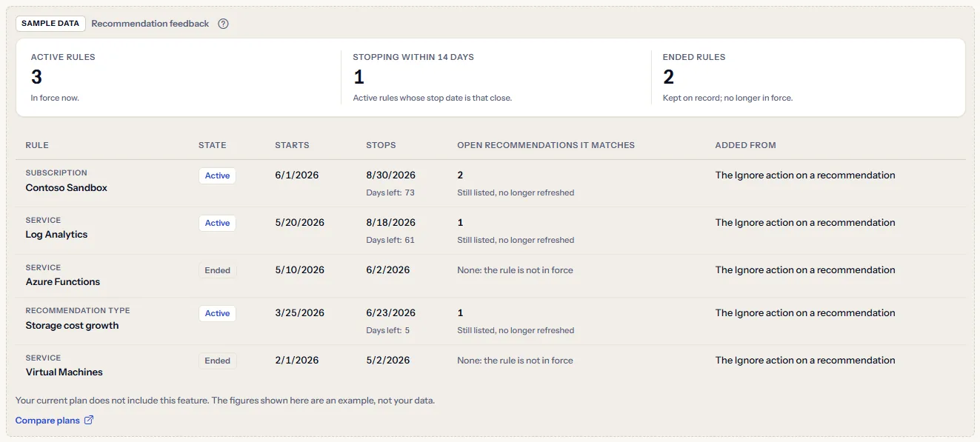Click the Ended badge for Azure Functions
Image resolution: width=980 pixels, height=442 pixels.
(218, 271)
